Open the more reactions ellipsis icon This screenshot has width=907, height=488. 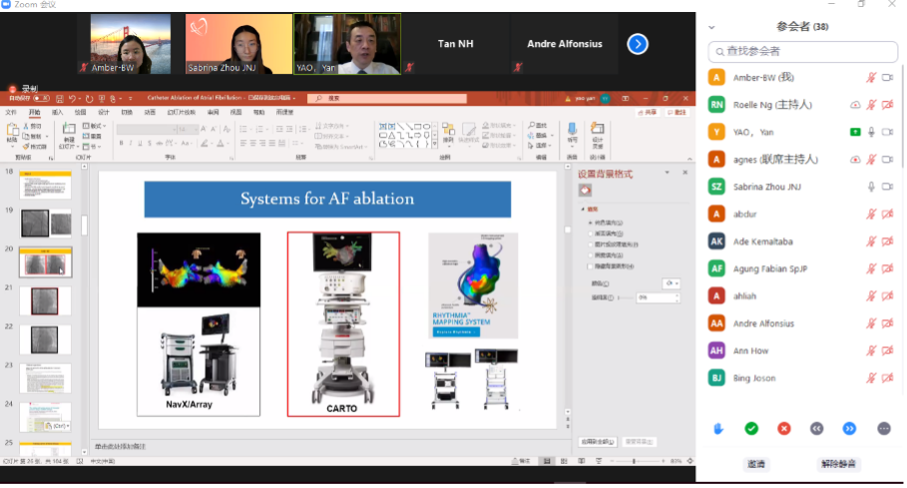[884, 428]
